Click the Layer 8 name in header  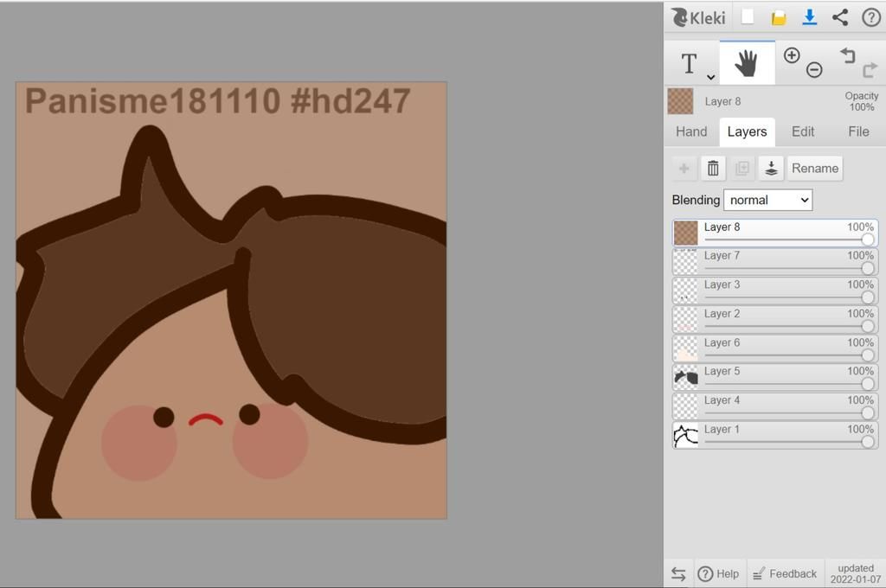(x=722, y=102)
